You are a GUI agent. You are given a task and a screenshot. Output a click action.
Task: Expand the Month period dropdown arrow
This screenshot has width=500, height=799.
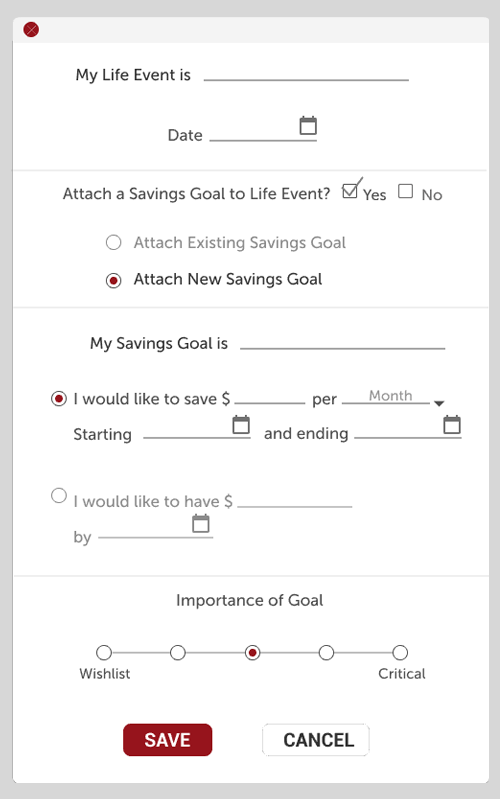439,403
